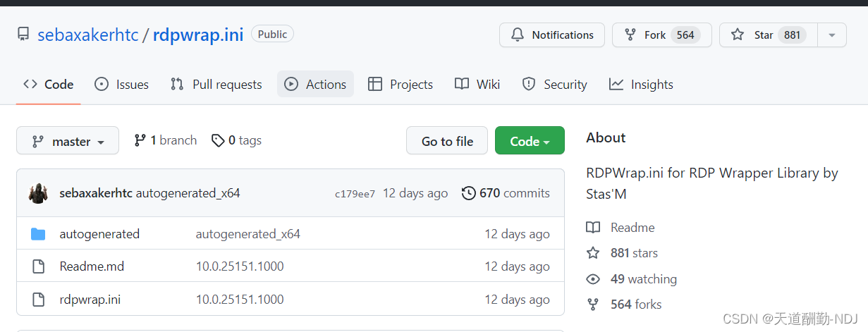Click 12 days ago in Readme.md row
The width and height of the screenshot is (868, 332).
click(x=517, y=266)
